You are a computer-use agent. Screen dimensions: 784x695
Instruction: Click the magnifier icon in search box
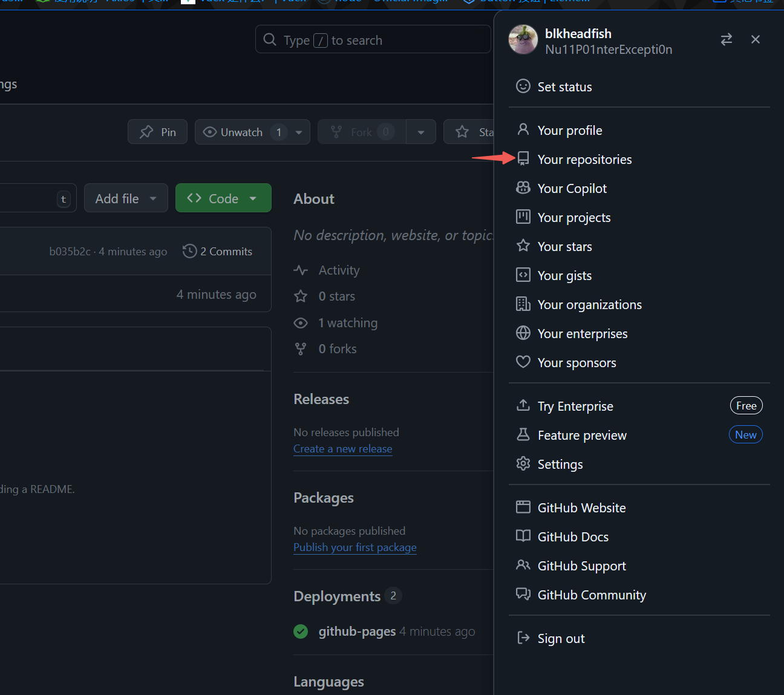(270, 40)
